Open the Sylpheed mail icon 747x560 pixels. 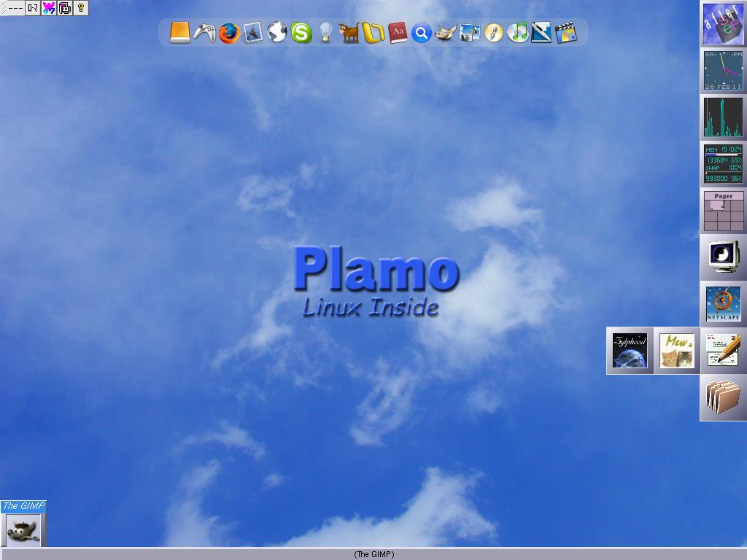tap(629, 351)
